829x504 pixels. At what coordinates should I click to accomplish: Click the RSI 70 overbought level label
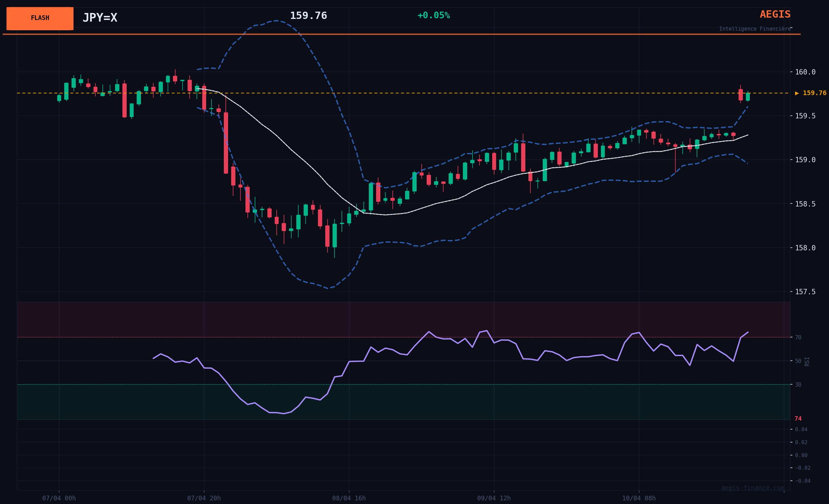tap(798, 337)
